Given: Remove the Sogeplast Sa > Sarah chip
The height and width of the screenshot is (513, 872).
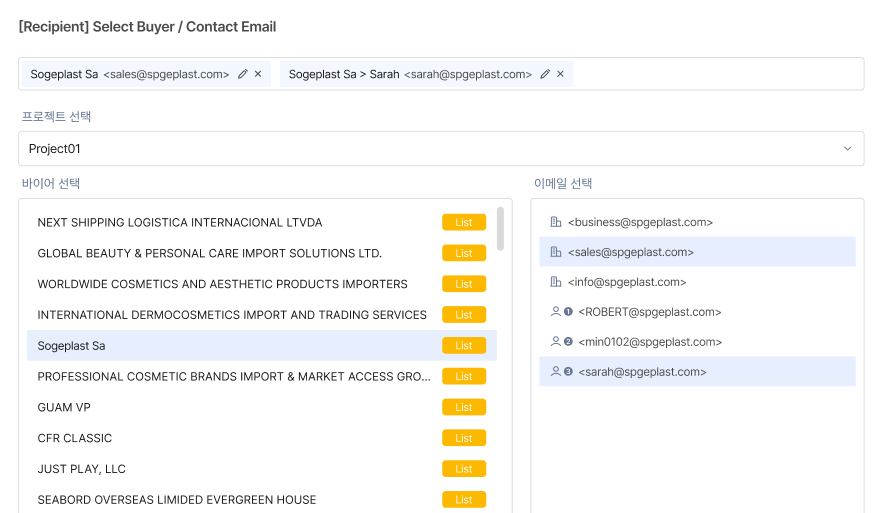Looking at the screenshot, I should pos(560,74).
